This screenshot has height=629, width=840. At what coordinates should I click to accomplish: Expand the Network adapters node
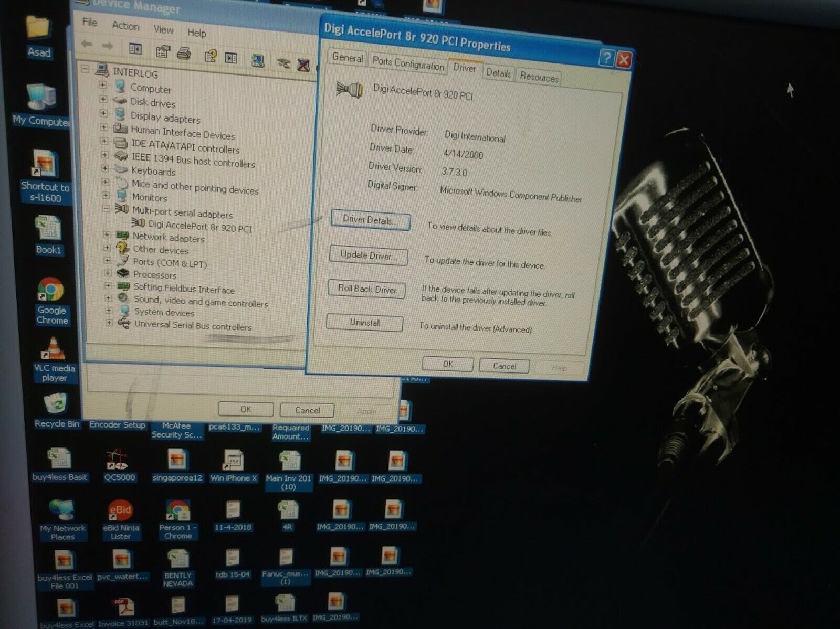[x=107, y=234]
